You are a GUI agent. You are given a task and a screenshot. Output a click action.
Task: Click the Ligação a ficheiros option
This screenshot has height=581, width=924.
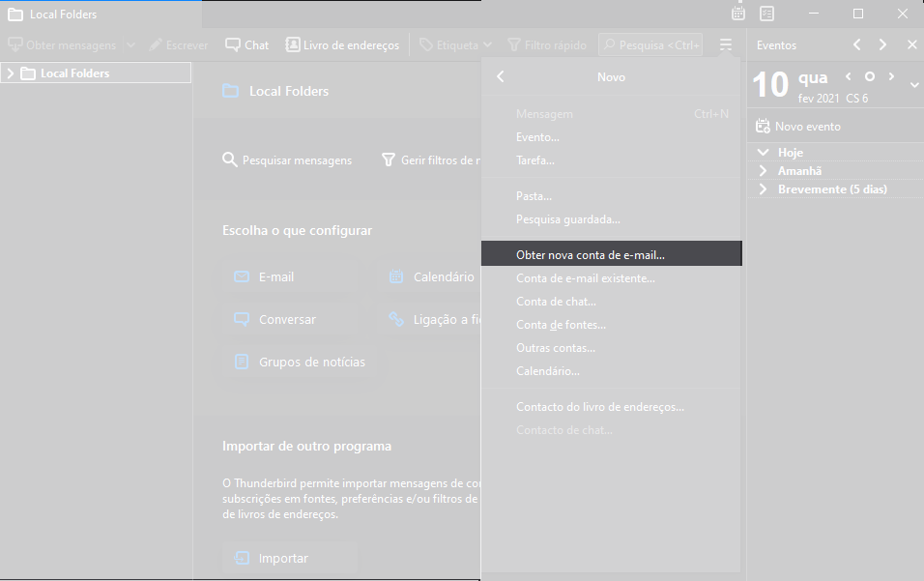[435, 319]
